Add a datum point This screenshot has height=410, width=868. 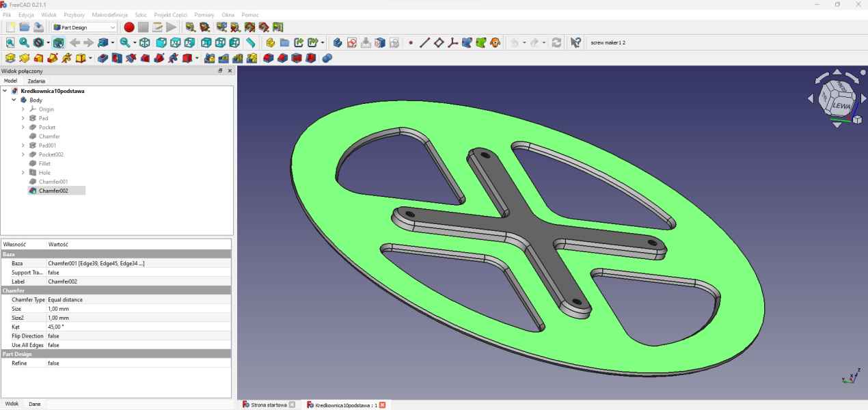pyautogui.click(x=411, y=42)
